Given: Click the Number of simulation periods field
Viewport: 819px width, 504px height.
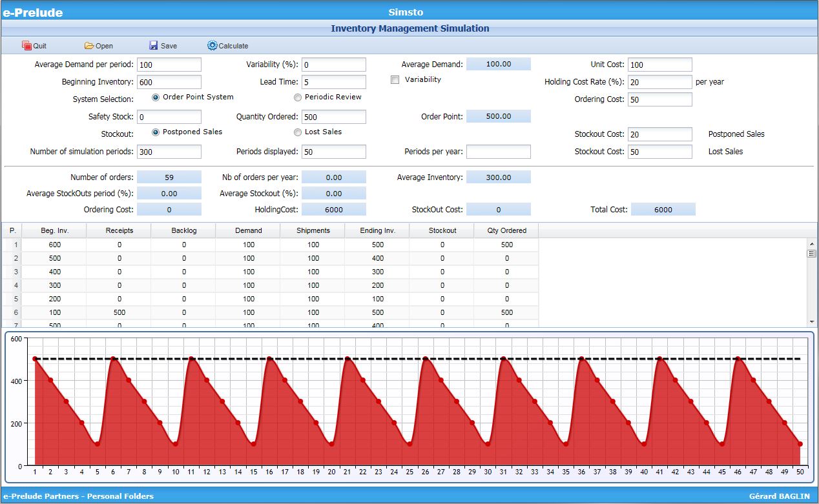Looking at the screenshot, I should tap(169, 152).
